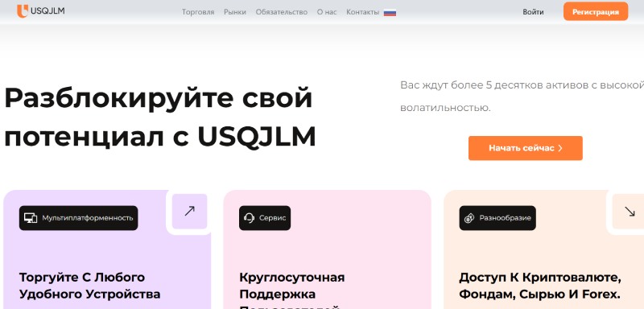This screenshot has height=309, width=644.
Task: Click the monitor icon in the Мультиплатформенность badge
Action: pos(31,218)
